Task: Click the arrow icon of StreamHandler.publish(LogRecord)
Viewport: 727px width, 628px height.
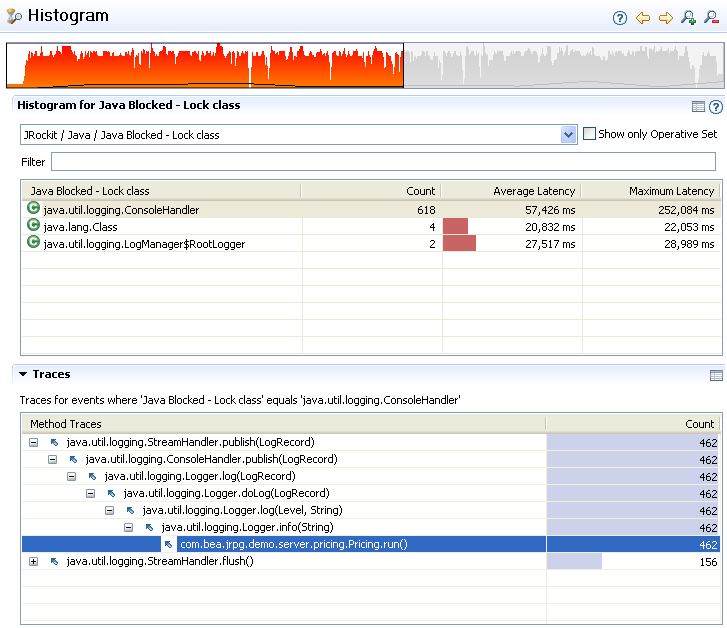Action: (55, 442)
